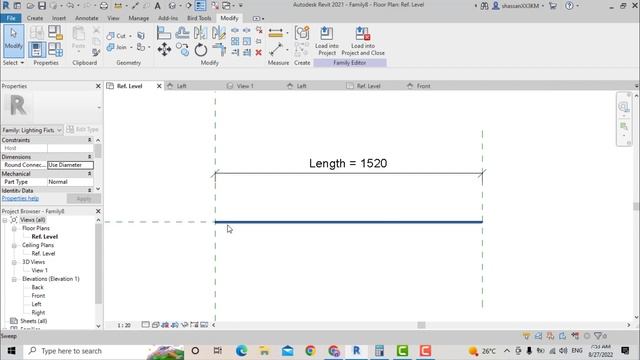The image size is (640, 360).
Task: Select Trim/Extend to Corner tool
Action: click(x=219, y=50)
